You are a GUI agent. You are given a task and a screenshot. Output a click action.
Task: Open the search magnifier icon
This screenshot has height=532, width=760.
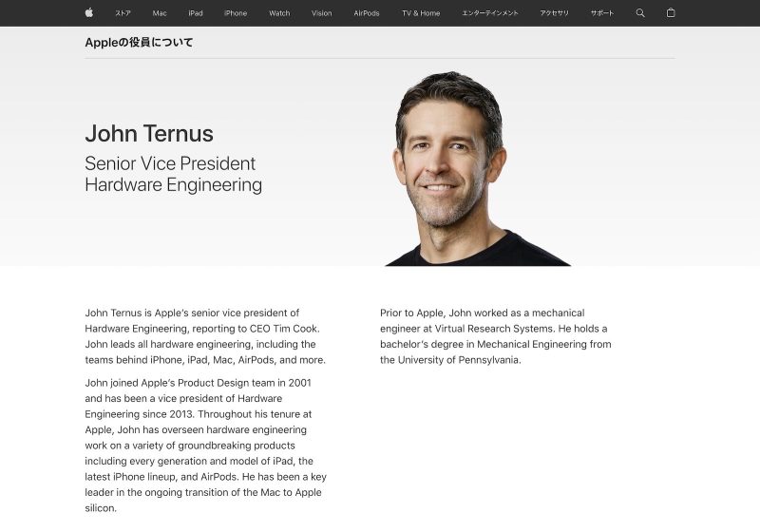pyautogui.click(x=640, y=13)
